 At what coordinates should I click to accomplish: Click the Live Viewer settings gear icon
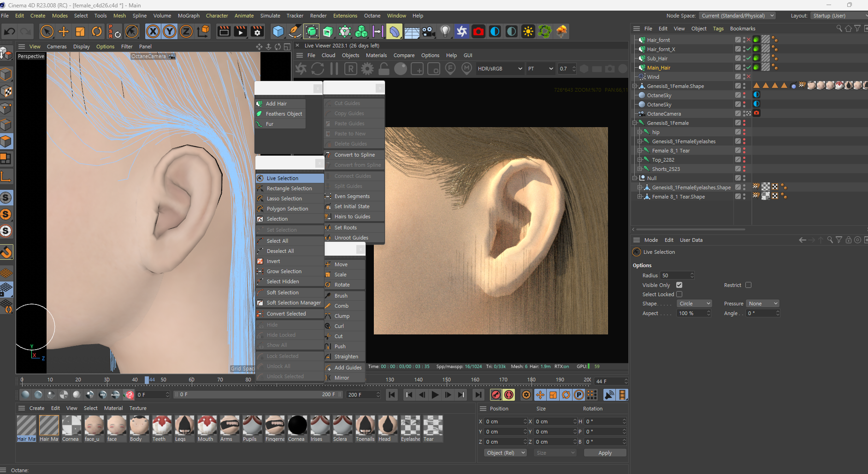(367, 69)
